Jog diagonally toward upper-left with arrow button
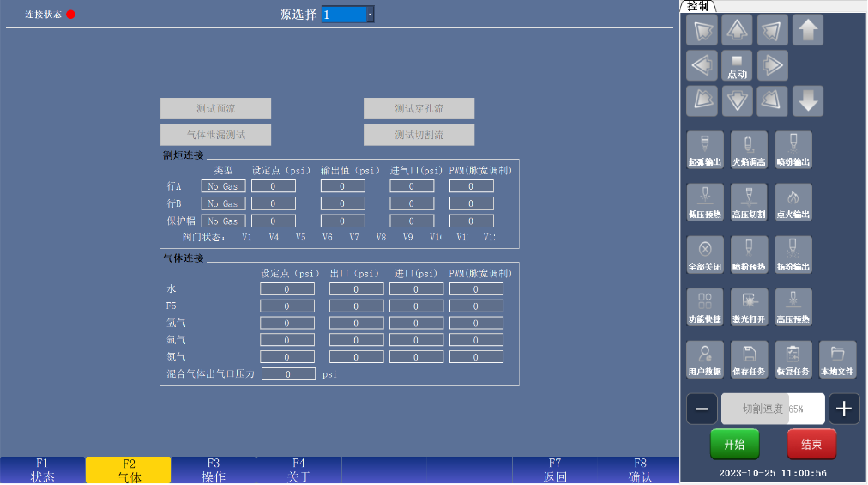The height and width of the screenshot is (485, 868). pos(702,30)
